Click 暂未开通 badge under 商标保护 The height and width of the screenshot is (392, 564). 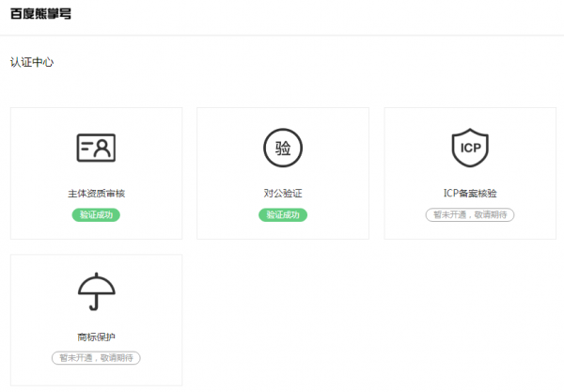pos(96,358)
